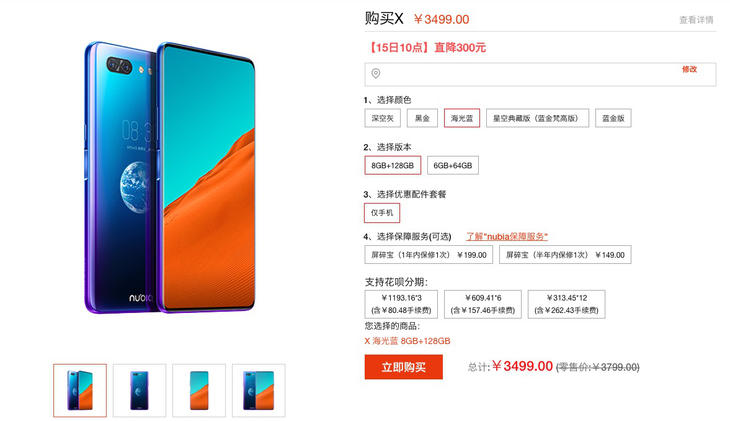Open the 了解"nubia保障服务" link
Image resolution: width=730 pixels, height=421 pixels.
point(507,237)
